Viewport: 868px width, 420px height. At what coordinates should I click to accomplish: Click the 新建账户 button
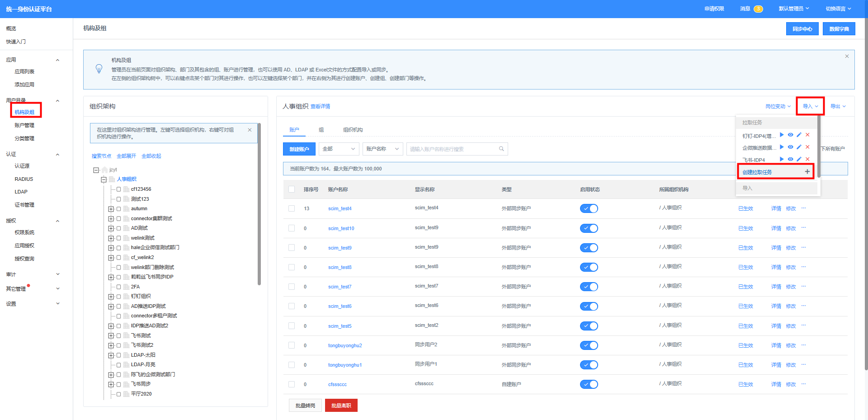click(x=299, y=149)
